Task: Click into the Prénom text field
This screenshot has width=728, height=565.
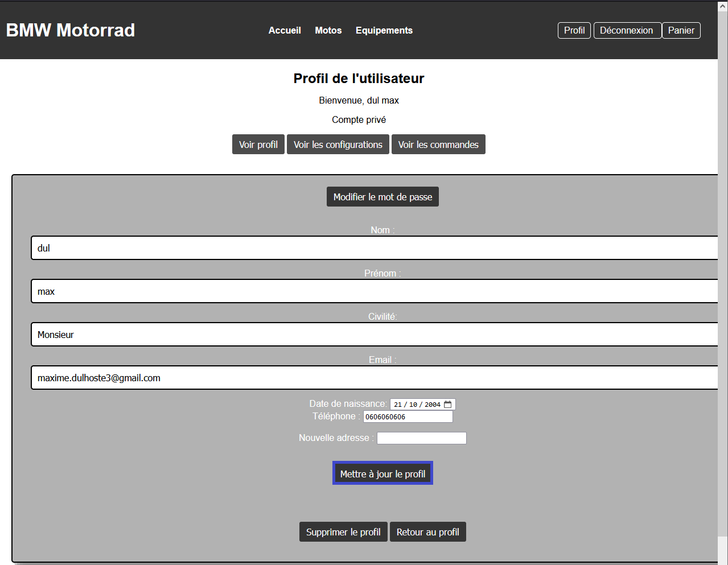Action: [x=375, y=291]
